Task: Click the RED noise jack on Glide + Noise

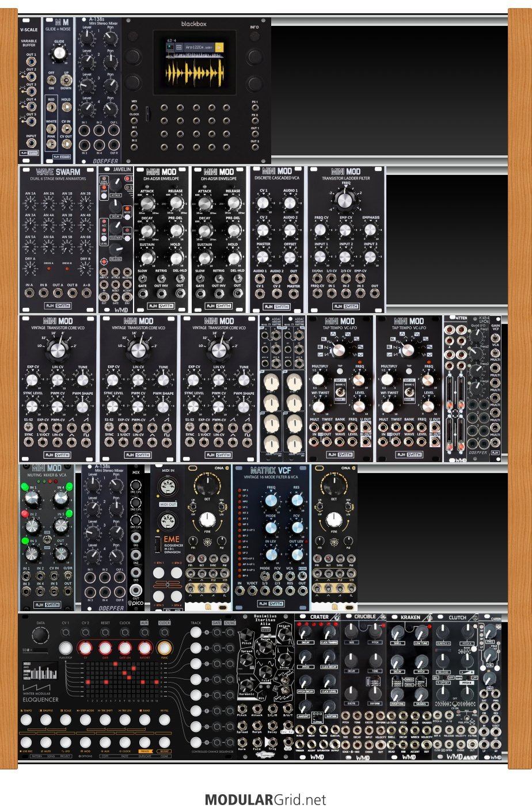Action: tap(51, 107)
